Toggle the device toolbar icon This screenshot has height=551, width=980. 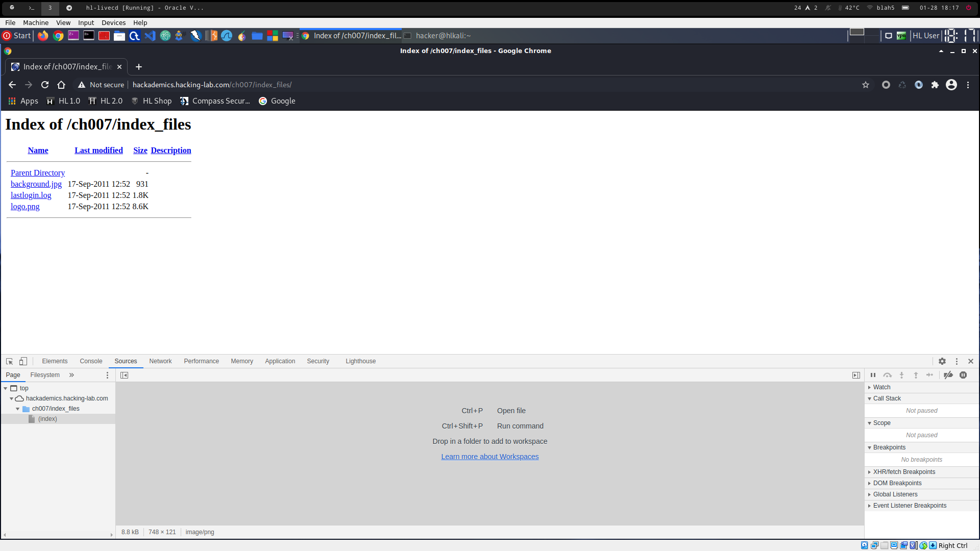[x=23, y=361]
